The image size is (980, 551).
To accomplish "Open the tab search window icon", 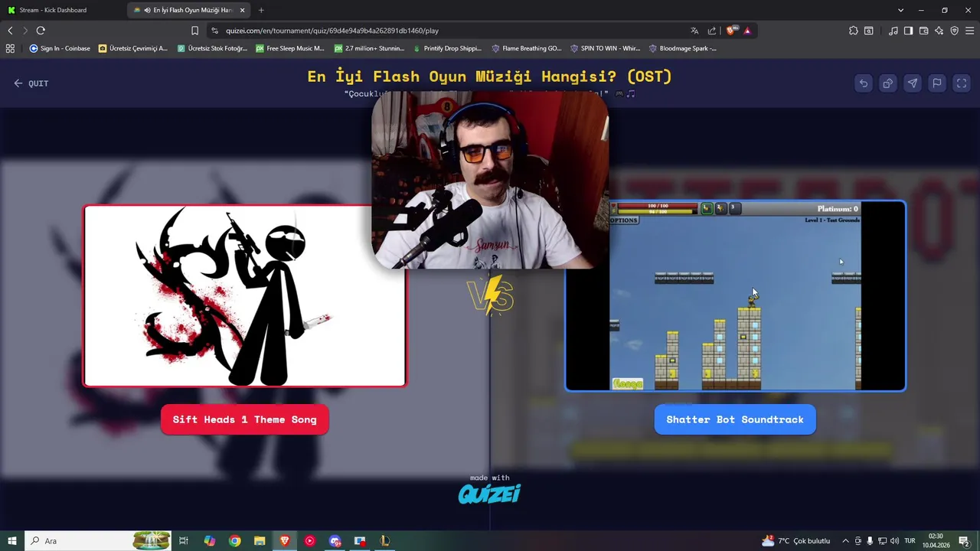I will coord(869,31).
